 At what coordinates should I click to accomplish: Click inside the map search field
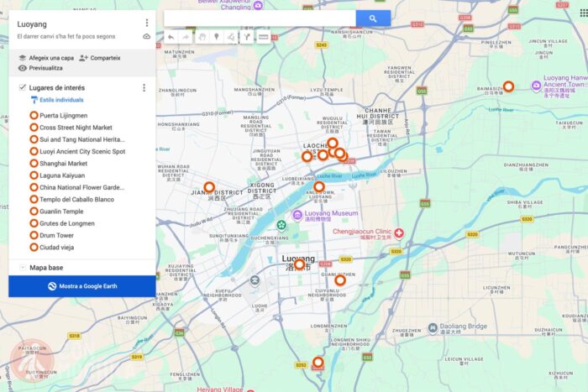(260, 18)
